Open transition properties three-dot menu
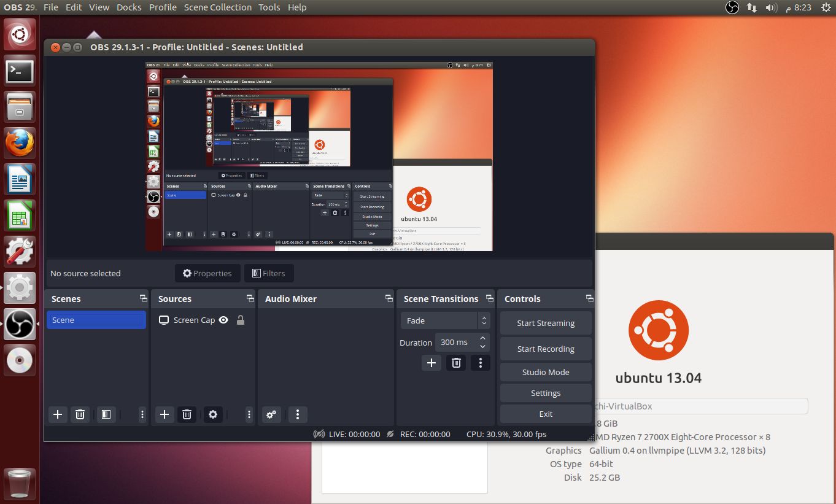Screen dimensions: 836x504 (481, 363)
